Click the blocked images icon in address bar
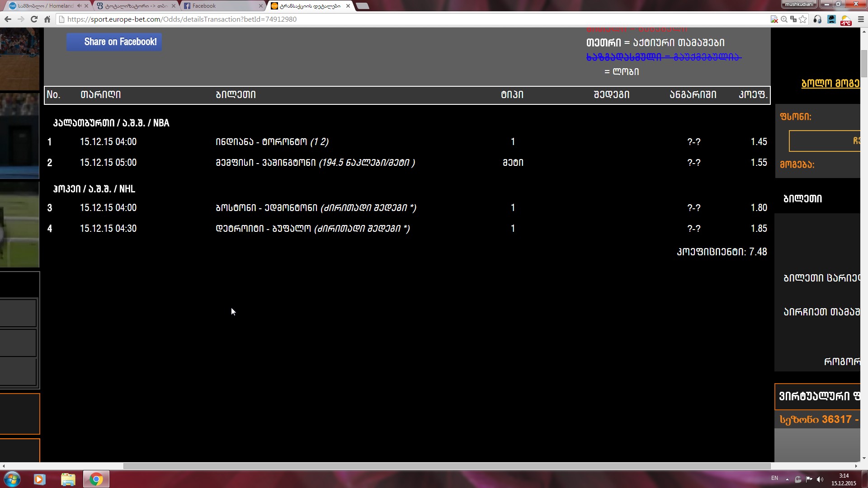This screenshot has height=488, width=868. tap(774, 19)
